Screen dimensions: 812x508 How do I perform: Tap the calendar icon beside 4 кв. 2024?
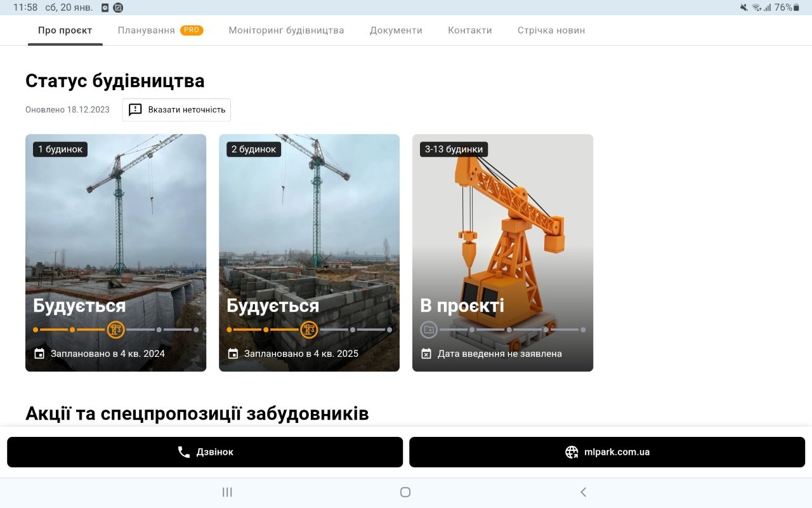(x=39, y=354)
